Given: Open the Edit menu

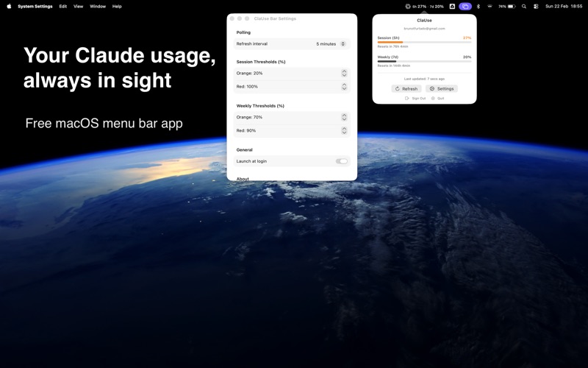Looking at the screenshot, I should click(x=63, y=7).
